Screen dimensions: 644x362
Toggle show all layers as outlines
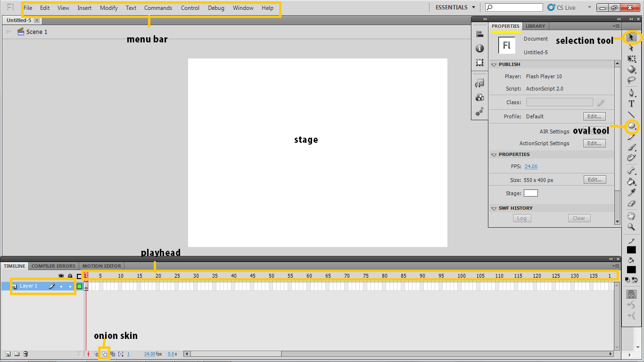[79, 276]
